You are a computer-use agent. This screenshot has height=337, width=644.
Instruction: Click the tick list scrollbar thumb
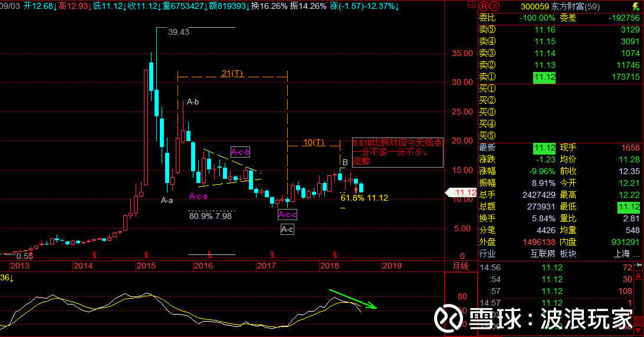pyautogui.click(x=639, y=320)
